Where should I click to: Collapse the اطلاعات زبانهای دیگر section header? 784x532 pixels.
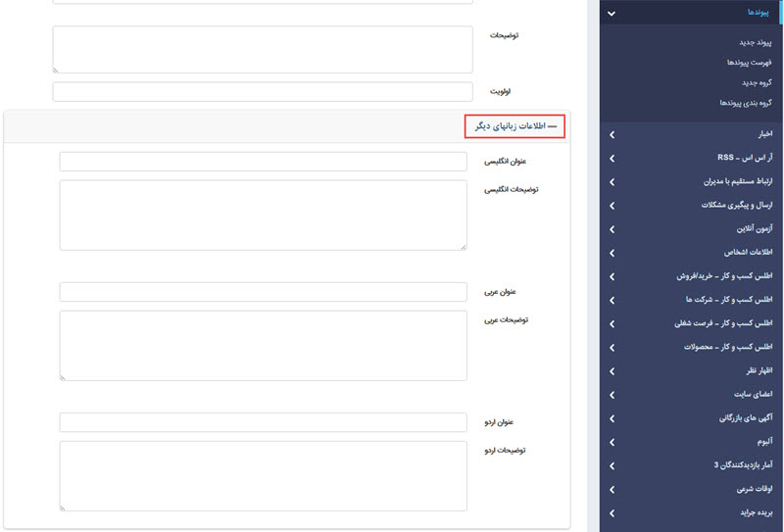[x=515, y=126]
